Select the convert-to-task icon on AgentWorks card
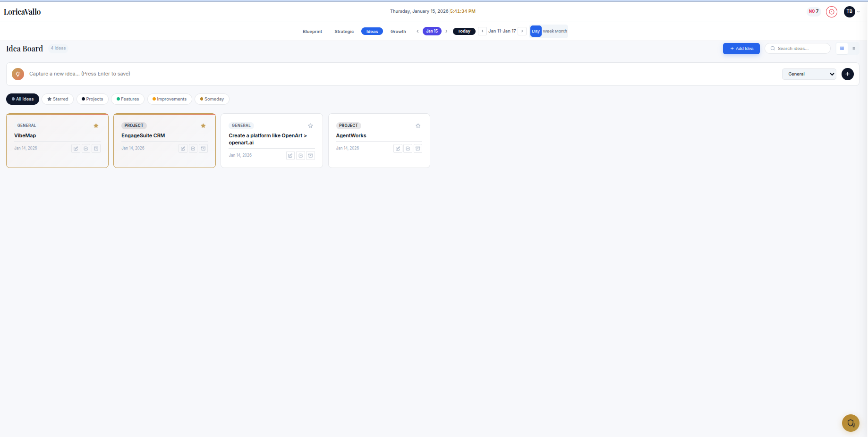 pos(408,148)
